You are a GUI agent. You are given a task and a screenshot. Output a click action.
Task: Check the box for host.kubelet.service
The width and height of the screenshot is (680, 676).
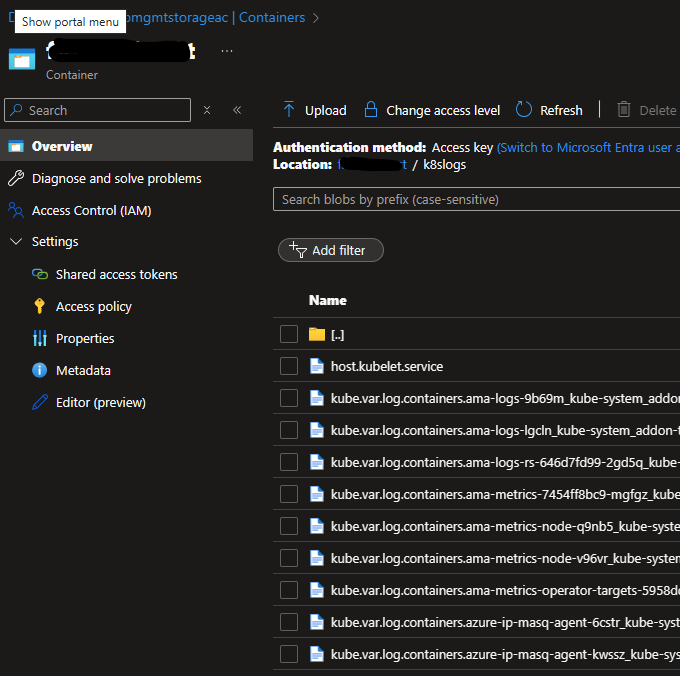click(289, 366)
